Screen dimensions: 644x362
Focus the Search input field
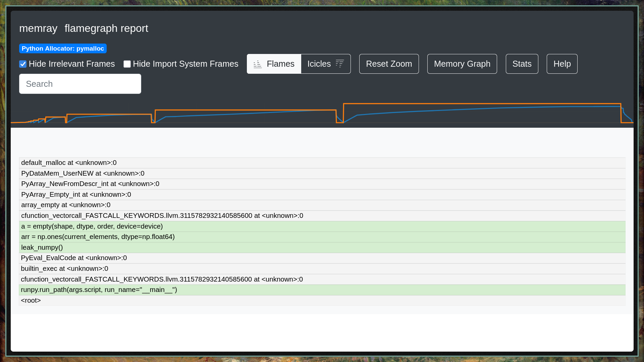coord(80,84)
